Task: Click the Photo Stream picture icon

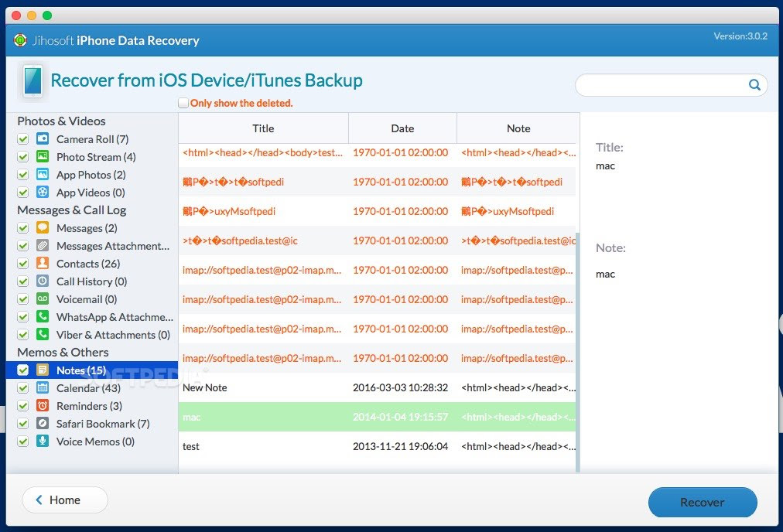Action: click(x=43, y=157)
